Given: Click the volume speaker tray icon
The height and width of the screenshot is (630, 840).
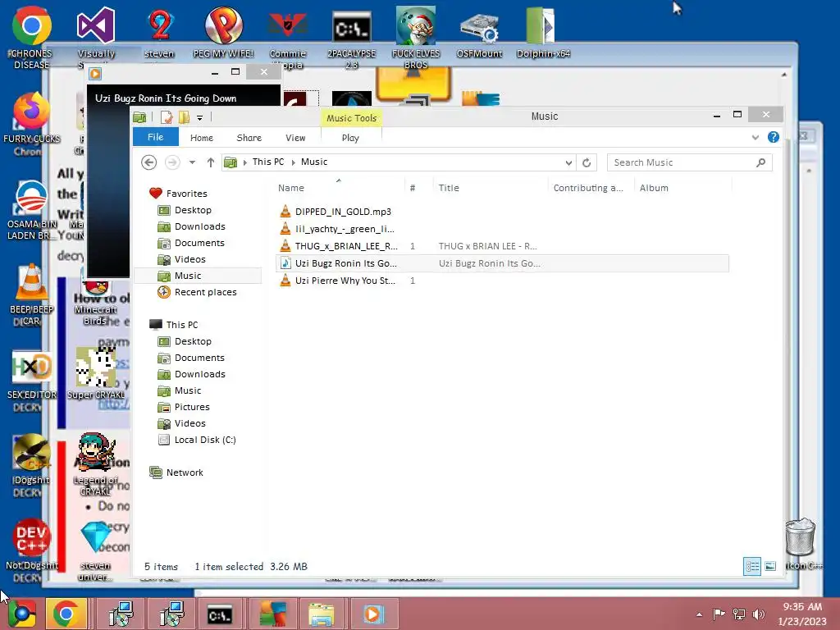Looking at the screenshot, I should tap(759, 614).
